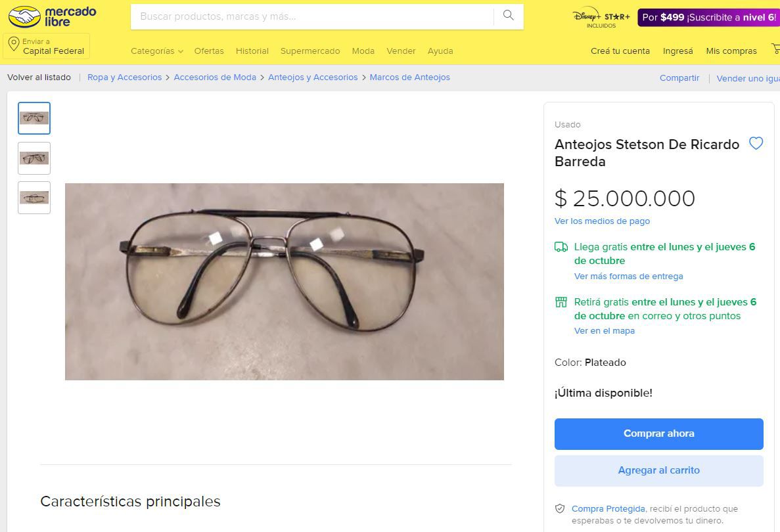
Task: Click the Compra Protegida shield icon
Action: (x=560, y=508)
